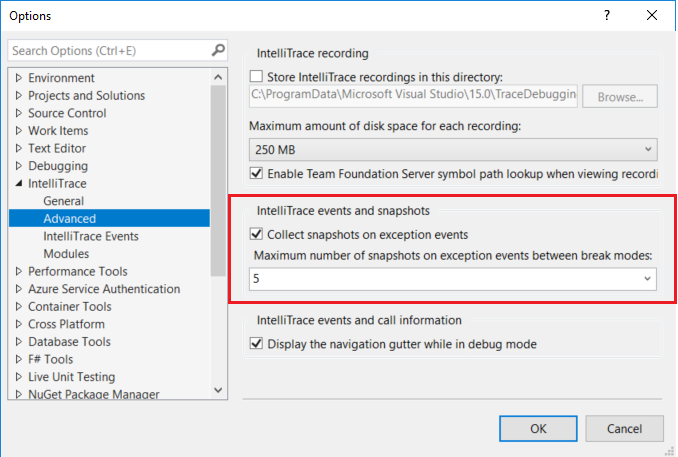Disable Display the navigation gutter checkbox
This screenshot has width=678, height=457.
pyautogui.click(x=256, y=344)
